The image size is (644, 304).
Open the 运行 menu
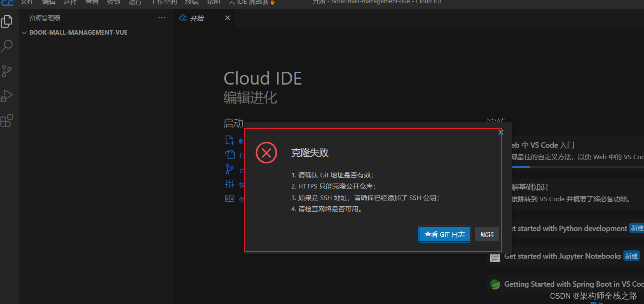135,2
